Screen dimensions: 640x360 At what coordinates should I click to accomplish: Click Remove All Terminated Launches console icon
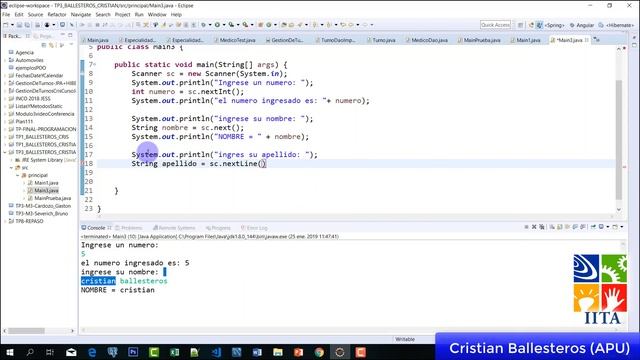pos(542,227)
